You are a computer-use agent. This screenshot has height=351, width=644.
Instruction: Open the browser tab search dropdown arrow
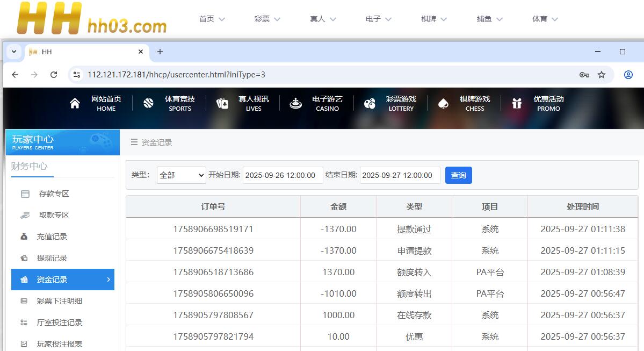(14, 52)
